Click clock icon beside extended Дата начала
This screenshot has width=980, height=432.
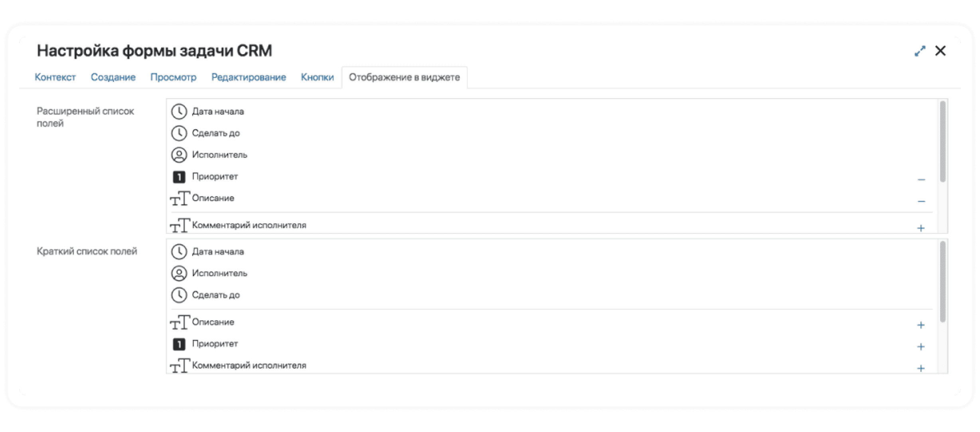point(179,111)
